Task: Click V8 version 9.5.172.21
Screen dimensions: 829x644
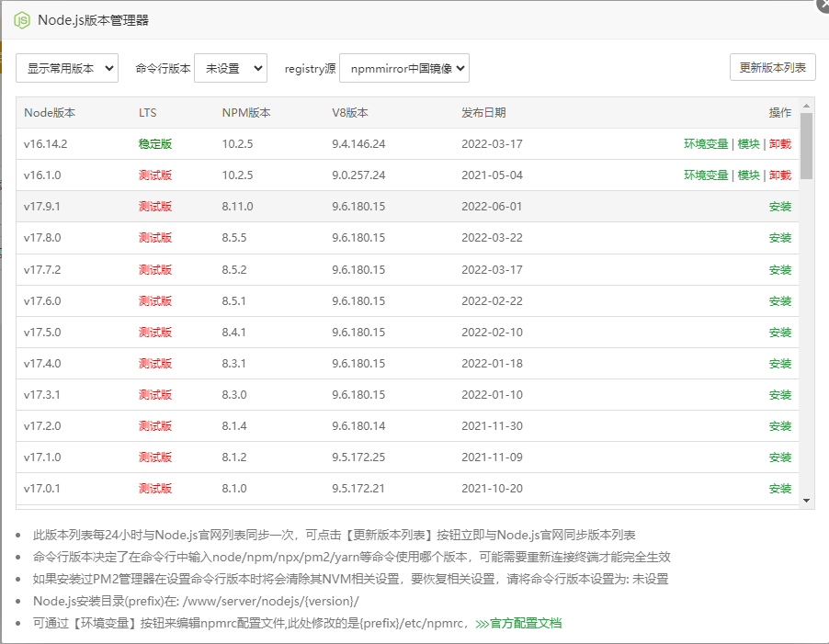Action: (x=358, y=488)
